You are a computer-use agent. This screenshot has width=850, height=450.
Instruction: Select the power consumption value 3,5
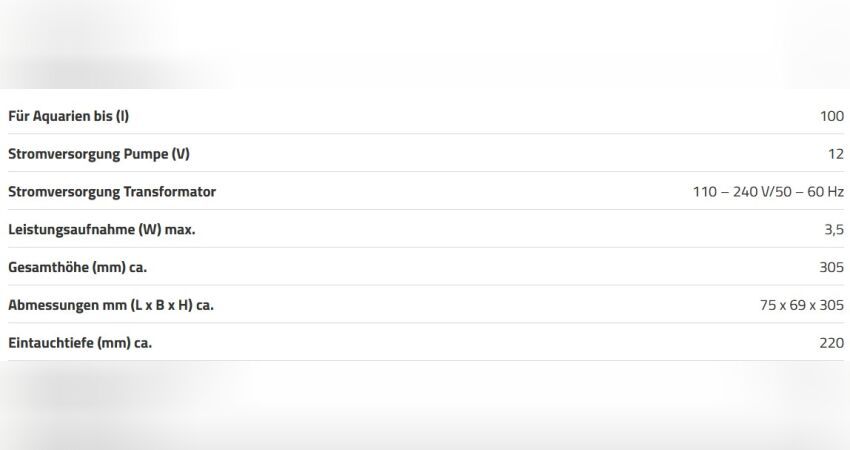[834, 230]
